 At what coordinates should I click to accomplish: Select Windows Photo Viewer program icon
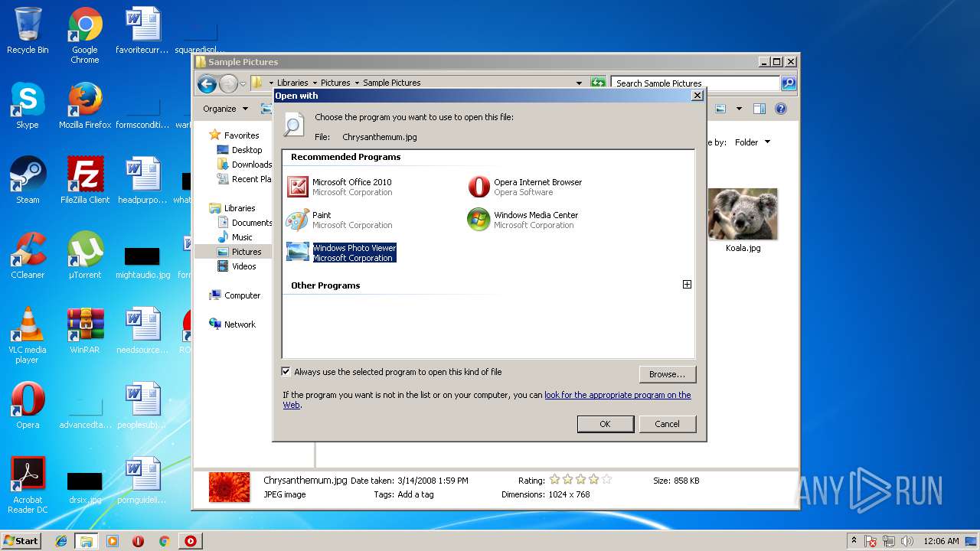tap(297, 252)
